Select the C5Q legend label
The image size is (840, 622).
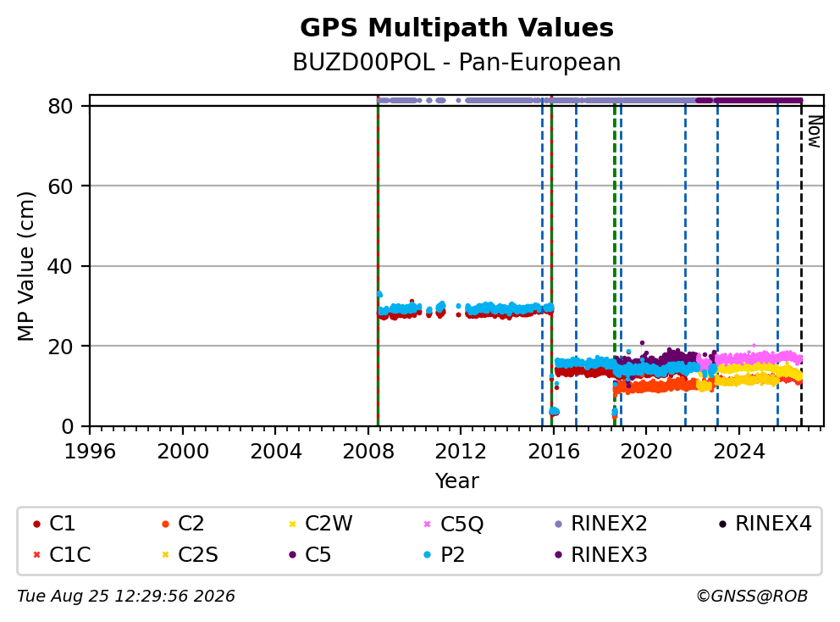[461, 524]
